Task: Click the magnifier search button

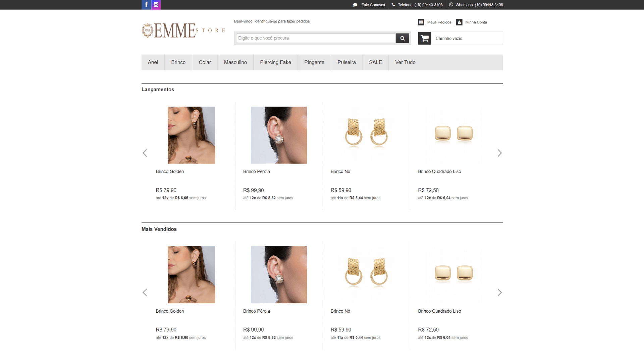Action: click(x=402, y=38)
